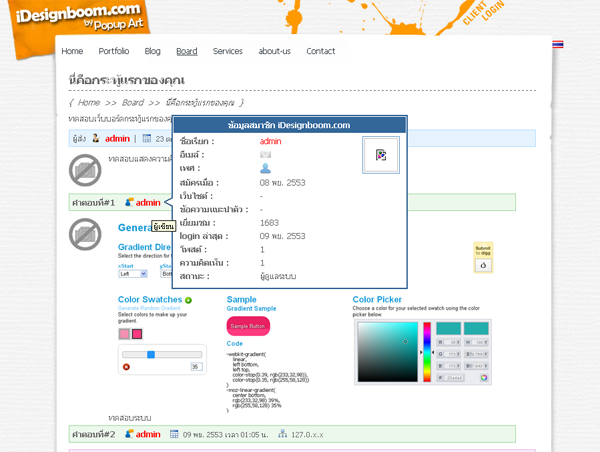The image size is (600, 452).
Task: Select the Board menu item
Action: [x=187, y=51]
